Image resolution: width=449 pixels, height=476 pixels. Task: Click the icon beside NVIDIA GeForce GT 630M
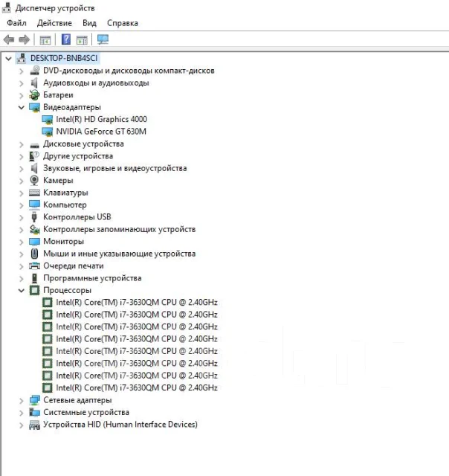click(48, 132)
